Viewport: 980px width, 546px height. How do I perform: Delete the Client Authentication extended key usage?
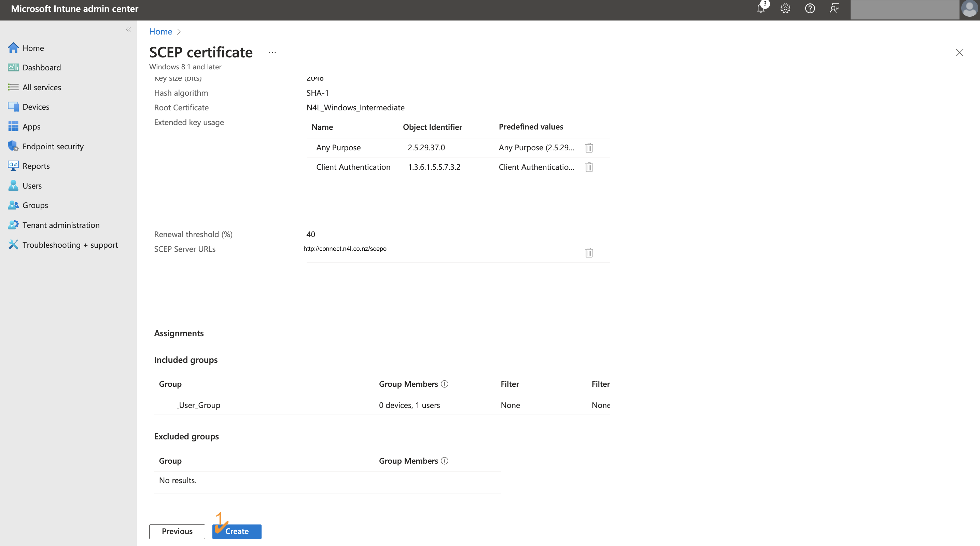pyautogui.click(x=589, y=167)
